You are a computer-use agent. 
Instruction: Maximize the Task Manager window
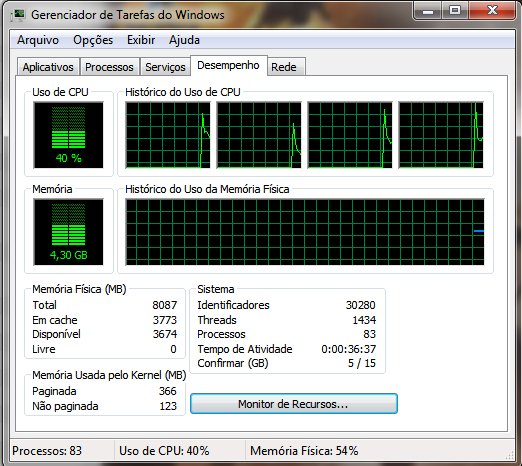455,10
